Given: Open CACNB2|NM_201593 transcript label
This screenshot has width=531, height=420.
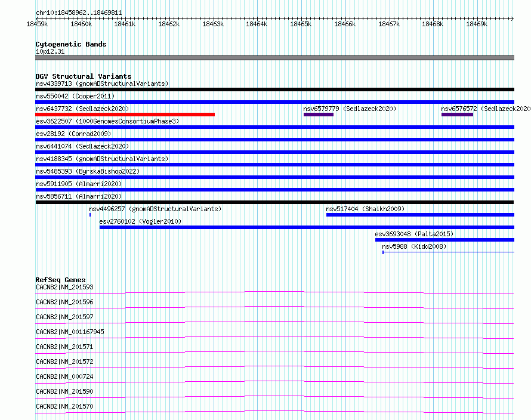Looking at the screenshot, I should point(64,287).
